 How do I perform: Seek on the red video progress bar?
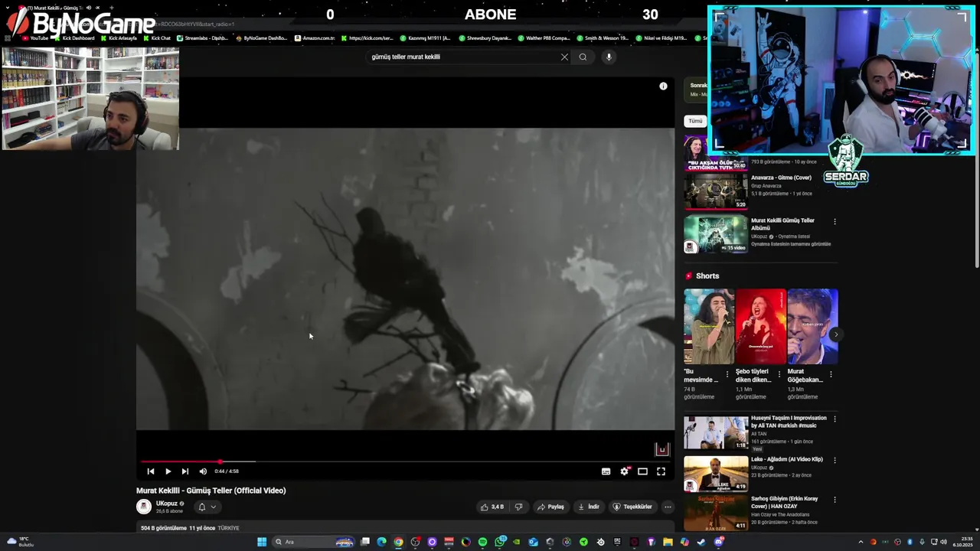click(406, 461)
